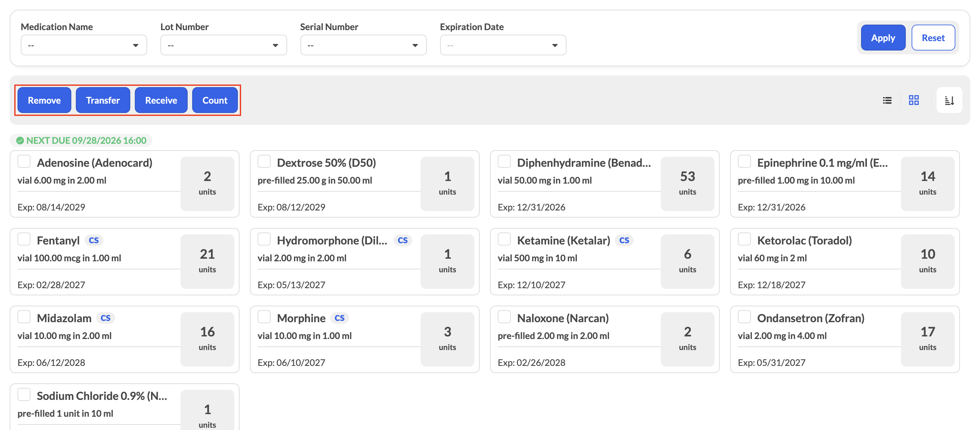Click 'pre-filled 1 unit in 10 ml' text
The height and width of the screenshot is (430, 980).
(65, 414)
